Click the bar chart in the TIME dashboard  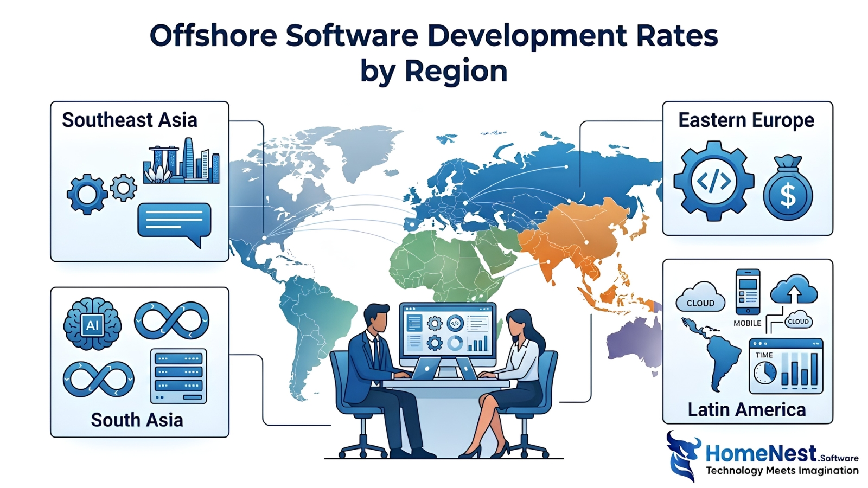[800, 370]
